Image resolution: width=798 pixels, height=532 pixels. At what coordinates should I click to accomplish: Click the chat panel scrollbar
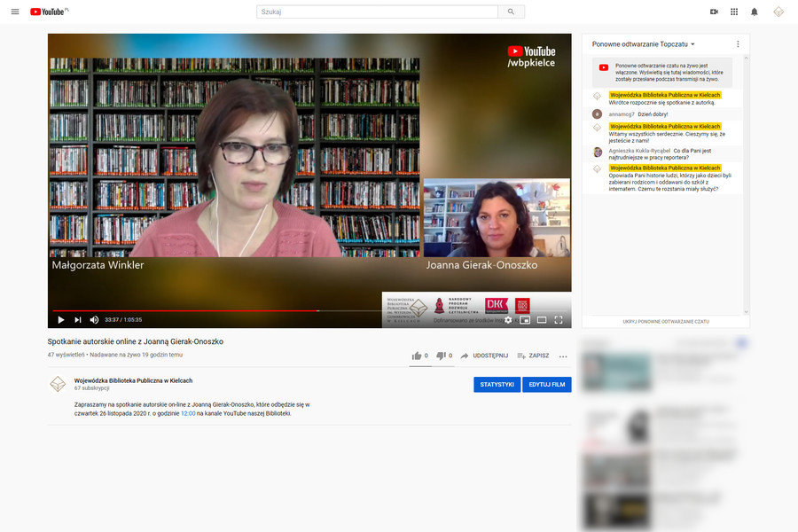746,185
